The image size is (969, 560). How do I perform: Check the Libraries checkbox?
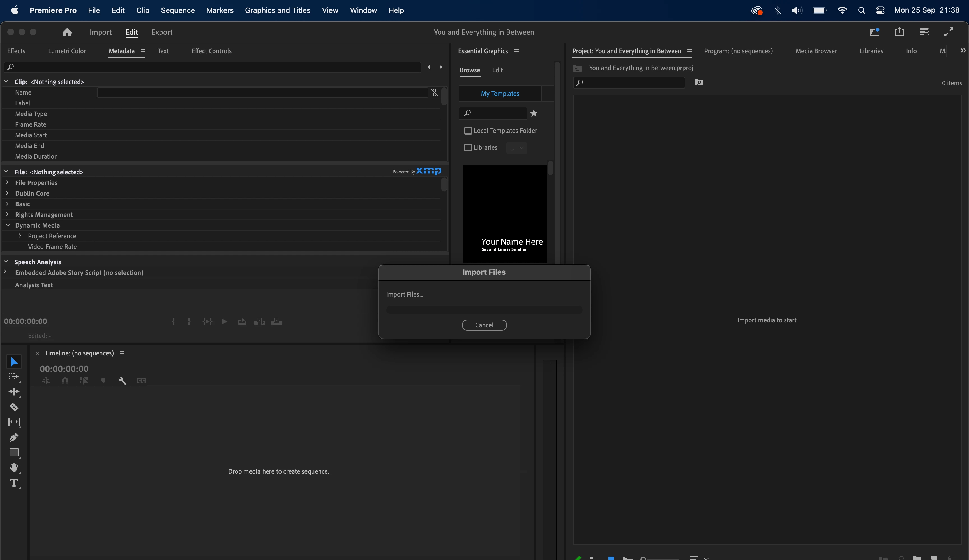pos(468,148)
